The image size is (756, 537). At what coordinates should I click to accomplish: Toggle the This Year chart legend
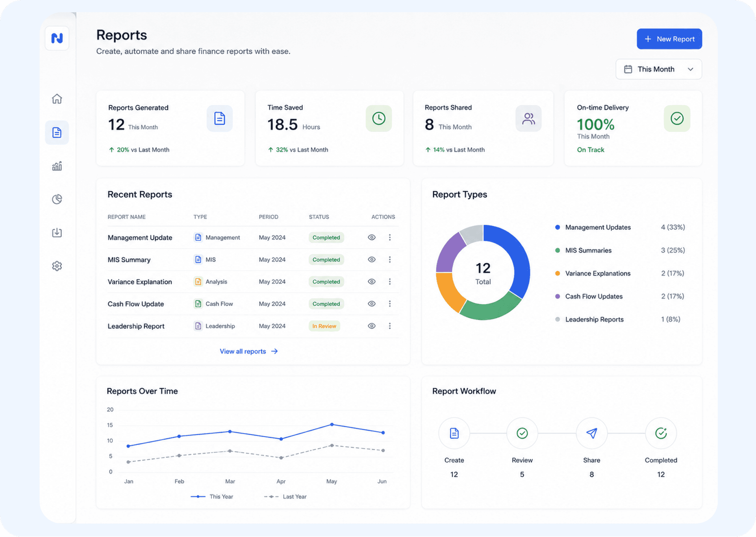click(212, 497)
